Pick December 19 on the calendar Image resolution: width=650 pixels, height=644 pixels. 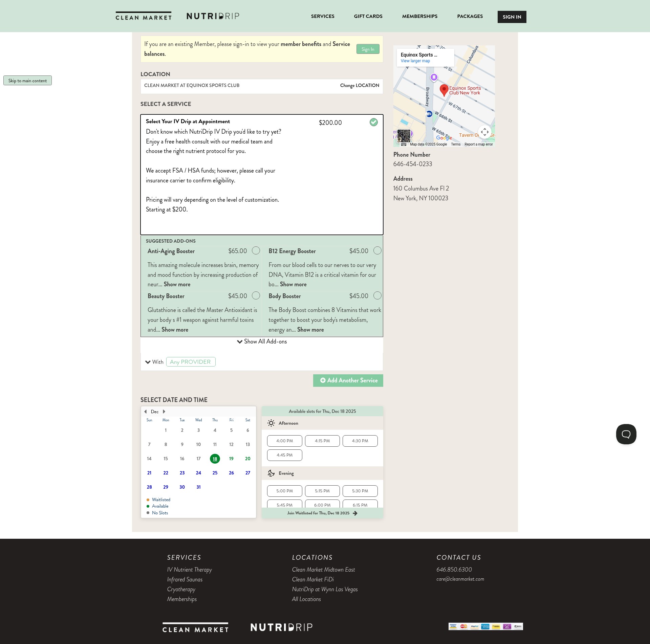(231, 459)
